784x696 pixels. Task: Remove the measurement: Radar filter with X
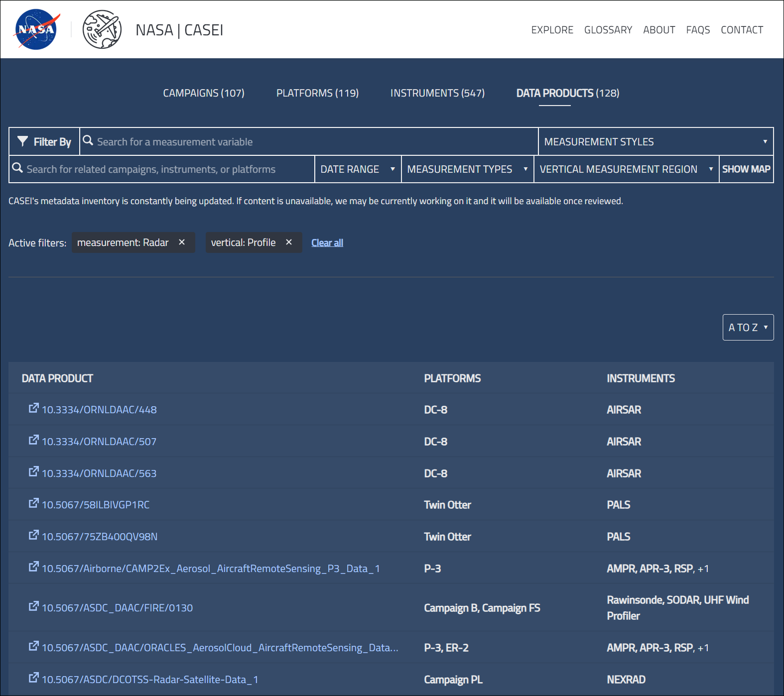(x=182, y=242)
